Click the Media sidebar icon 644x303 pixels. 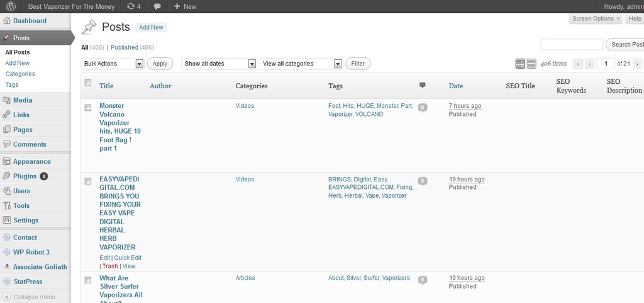pos(6,100)
